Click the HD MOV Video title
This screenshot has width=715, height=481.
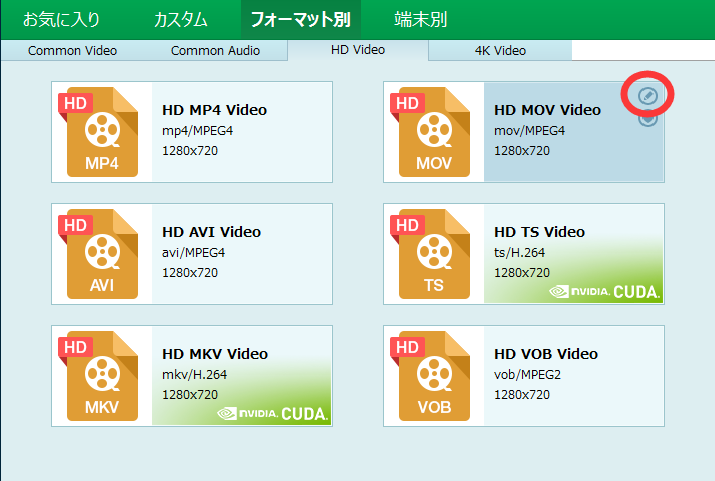[x=547, y=110]
